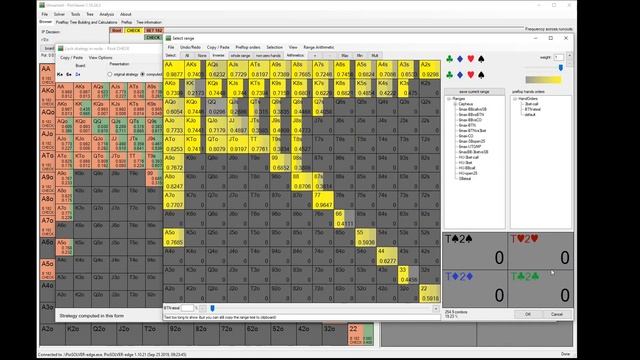Open the View menu in Select range
Image resolution: width=640 pixels, height=360 pixels.
click(x=293, y=47)
